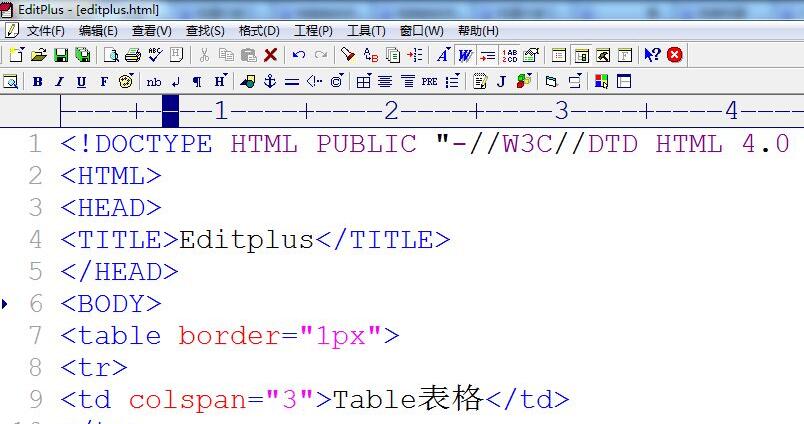Click the red circle close icon
This screenshot has height=424, width=804.
[x=675, y=55]
